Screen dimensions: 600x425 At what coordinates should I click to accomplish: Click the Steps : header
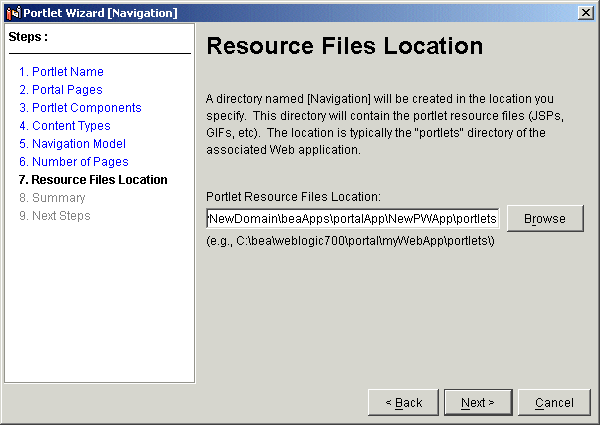[28, 37]
